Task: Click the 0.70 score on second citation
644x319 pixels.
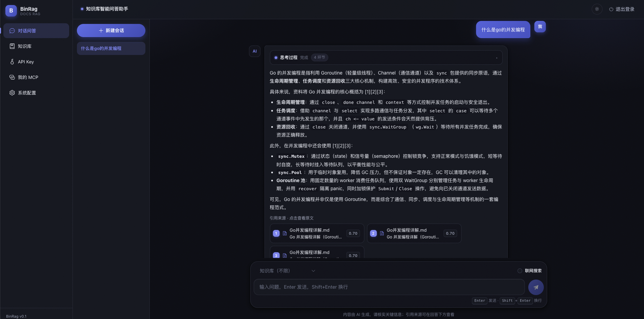Action: point(450,233)
